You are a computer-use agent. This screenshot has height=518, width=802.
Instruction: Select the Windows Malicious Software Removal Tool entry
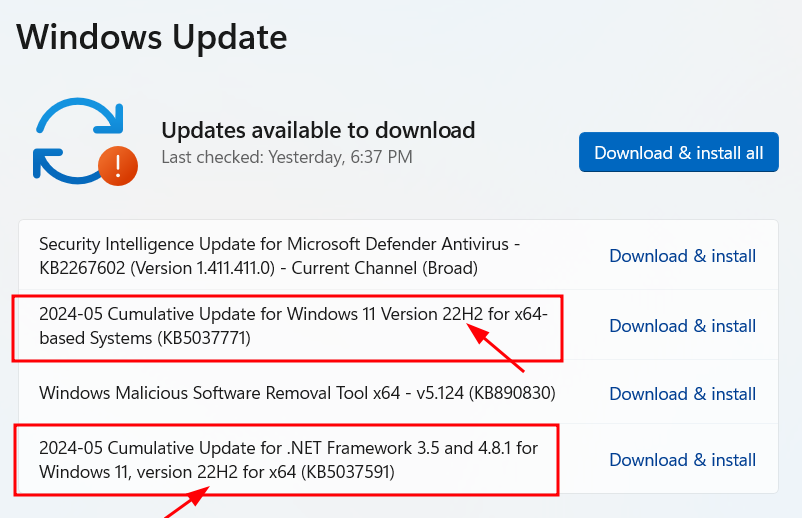296,392
